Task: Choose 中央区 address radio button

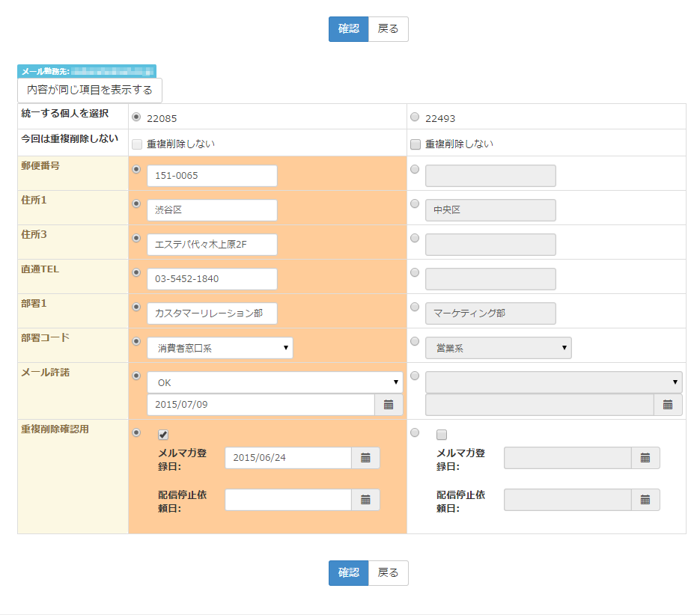Action: coord(415,204)
